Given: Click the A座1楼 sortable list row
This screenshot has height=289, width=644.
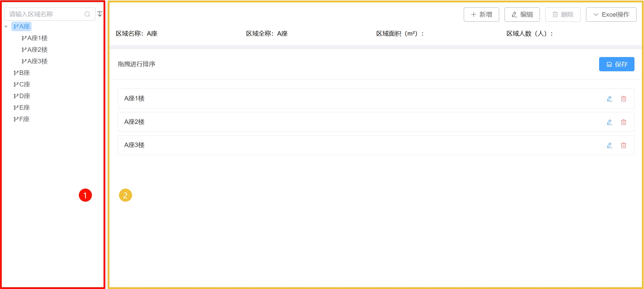Looking at the screenshot, I should (376, 98).
